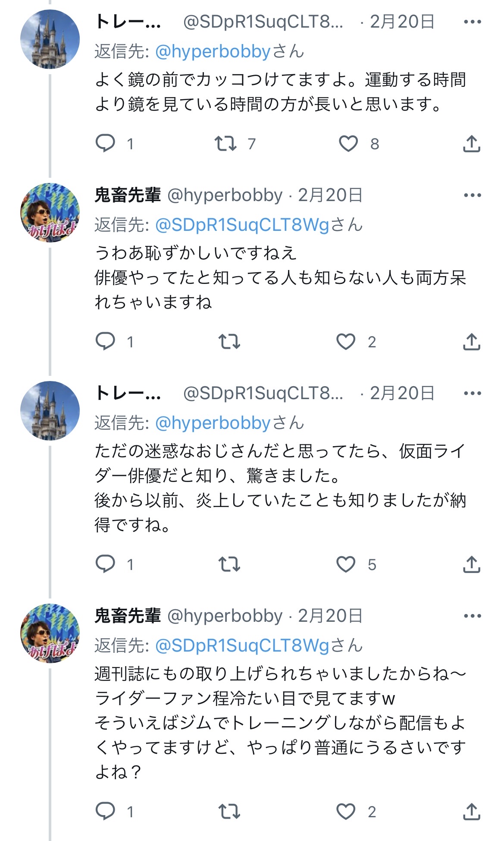This screenshot has height=841, width=504.
Task: Share the last tweet at the bottom
Action: click(471, 812)
